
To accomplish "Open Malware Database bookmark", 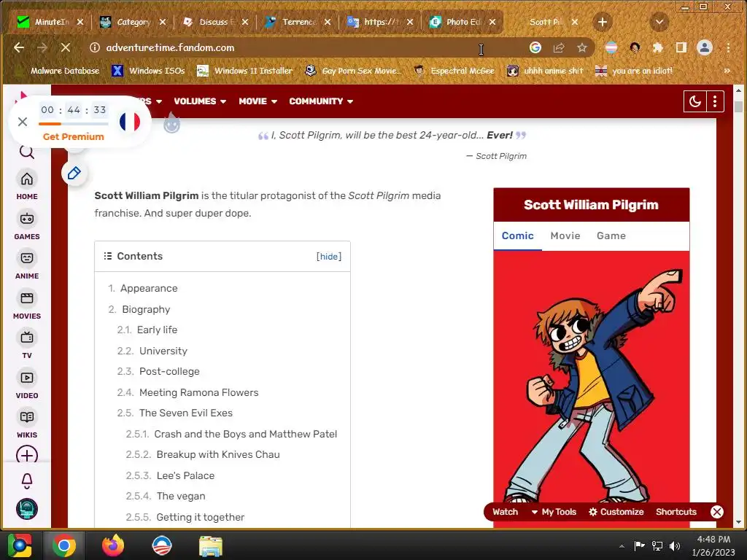I will [x=57, y=71].
